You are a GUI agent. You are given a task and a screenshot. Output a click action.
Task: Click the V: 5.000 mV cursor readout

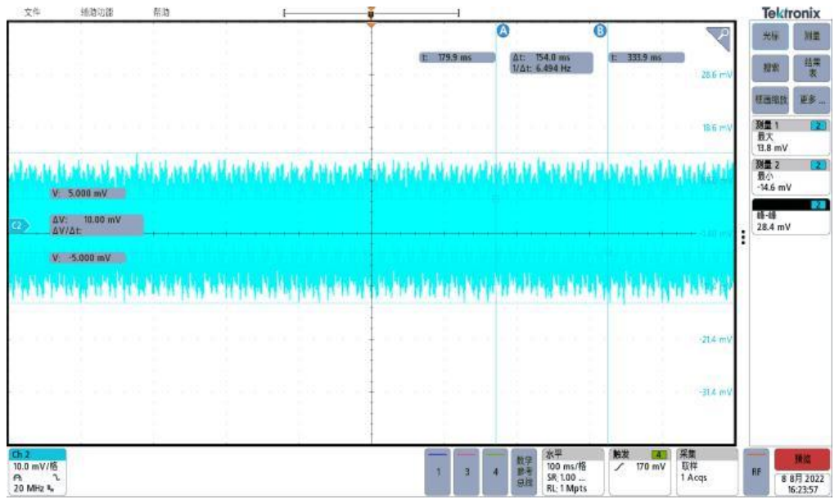pyautogui.click(x=88, y=193)
